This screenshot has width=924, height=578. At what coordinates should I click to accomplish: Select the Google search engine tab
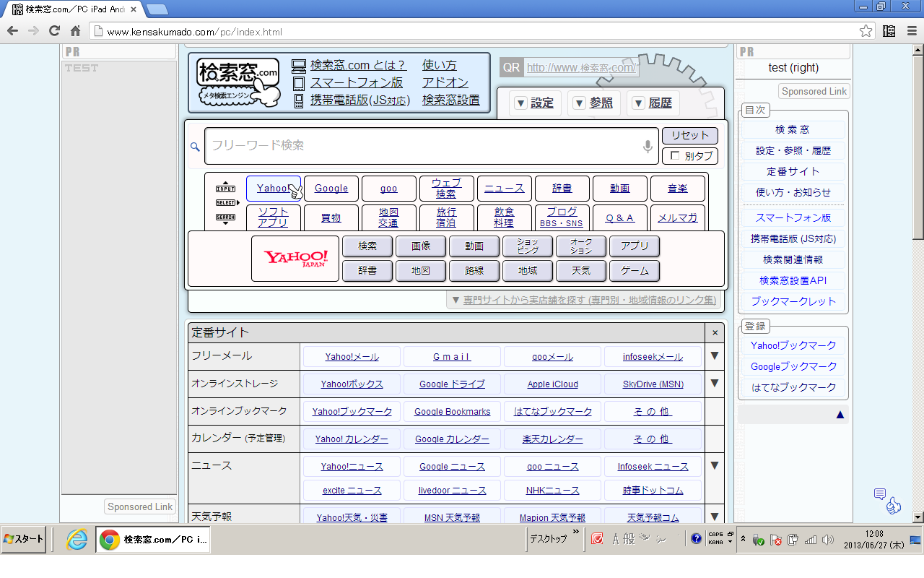coord(331,189)
